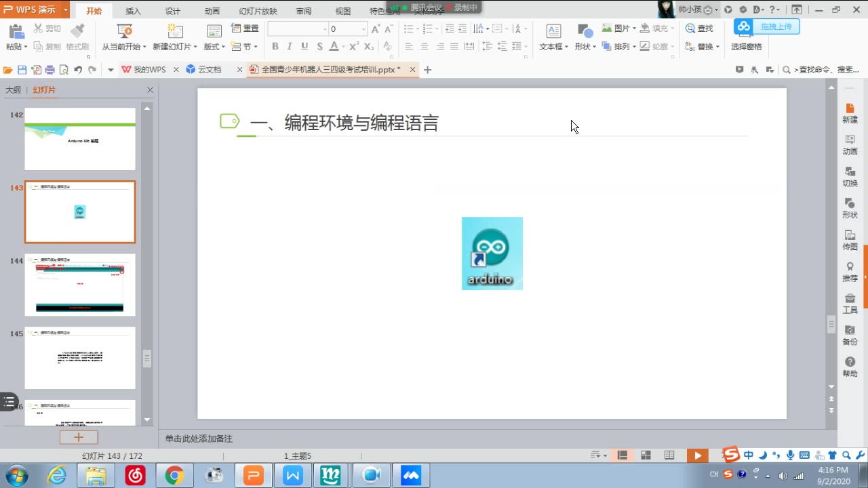Open the Review (审阅) ribbon tab
Screen dimensions: 868x488
304,11
